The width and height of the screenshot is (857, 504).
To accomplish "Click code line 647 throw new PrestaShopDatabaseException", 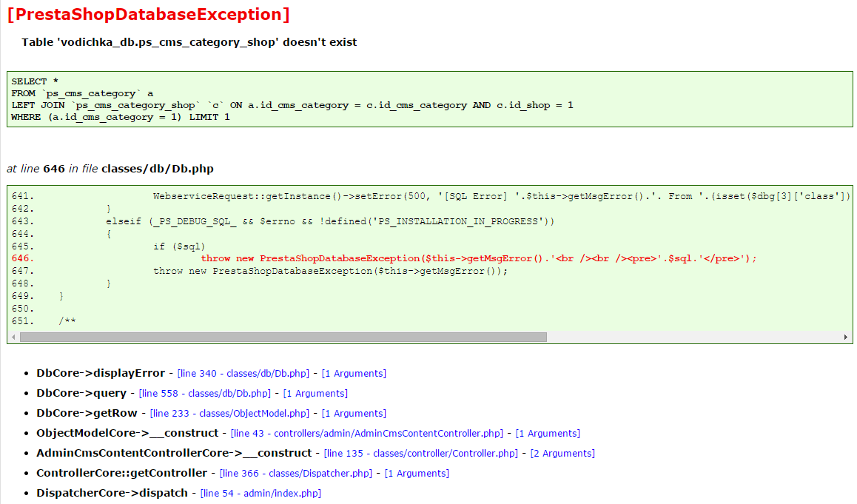I will coord(260,271).
